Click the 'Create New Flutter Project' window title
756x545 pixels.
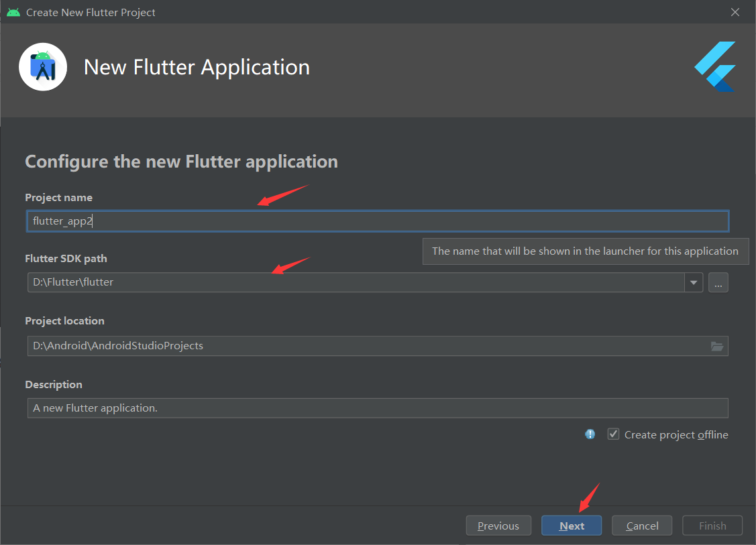click(x=91, y=13)
